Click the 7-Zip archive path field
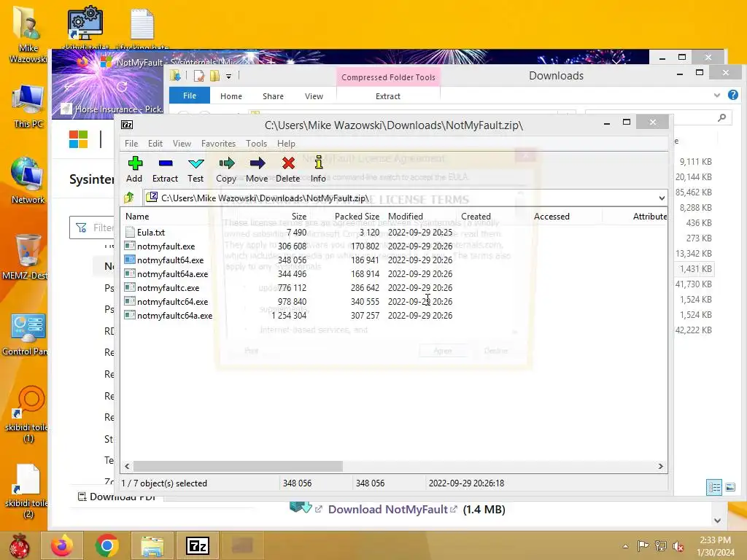Viewport: 747px width, 560px height. click(x=400, y=198)
